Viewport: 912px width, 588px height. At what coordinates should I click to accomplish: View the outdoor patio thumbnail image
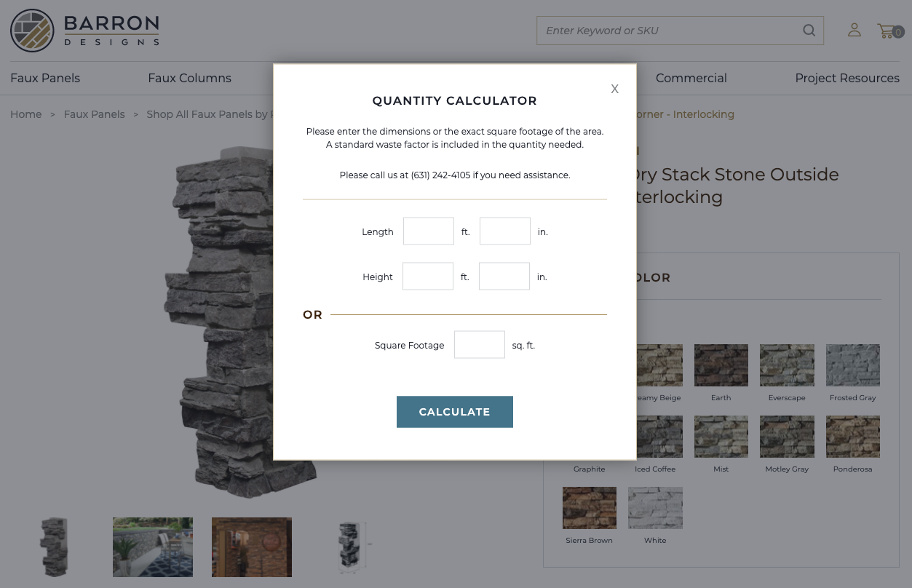[x=153, y=547]
